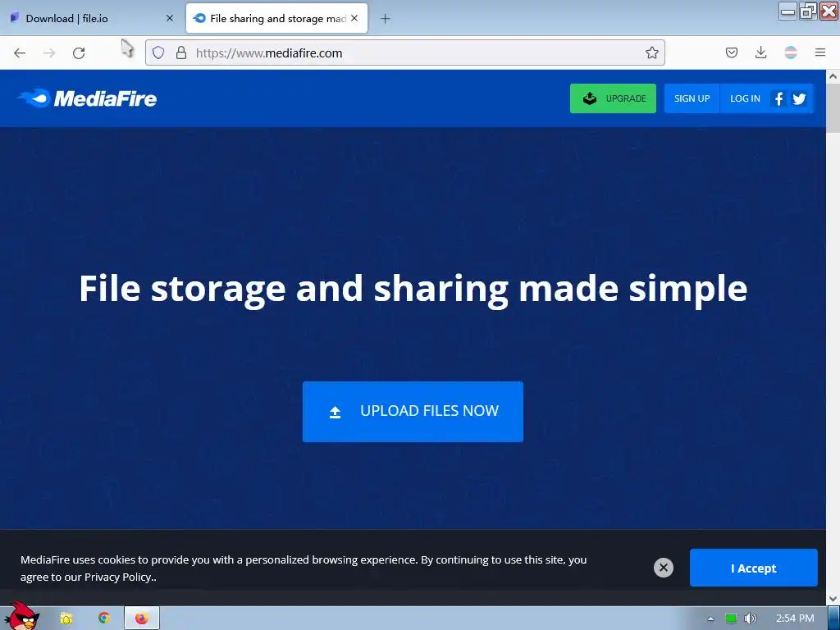This screenshot has height=630, width=840.
Task: Open MediaFire's Facebook page icon
Action: (779, 98)
